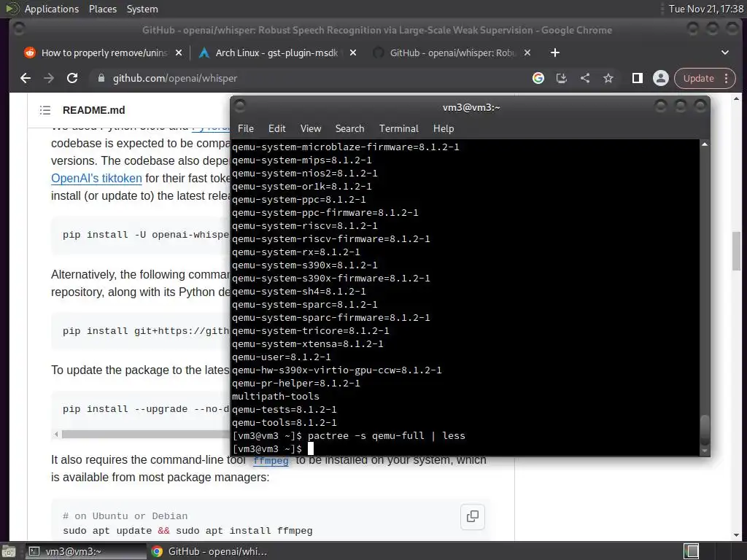Click Chrome page vertical scrollbar thumb
The height and width of the screenshot is (560, 747).
[x=737, y=251]
